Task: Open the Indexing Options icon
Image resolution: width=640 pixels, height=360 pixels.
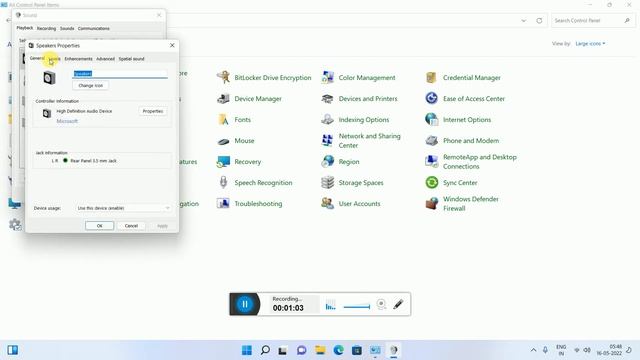Action: pos(327,120)
